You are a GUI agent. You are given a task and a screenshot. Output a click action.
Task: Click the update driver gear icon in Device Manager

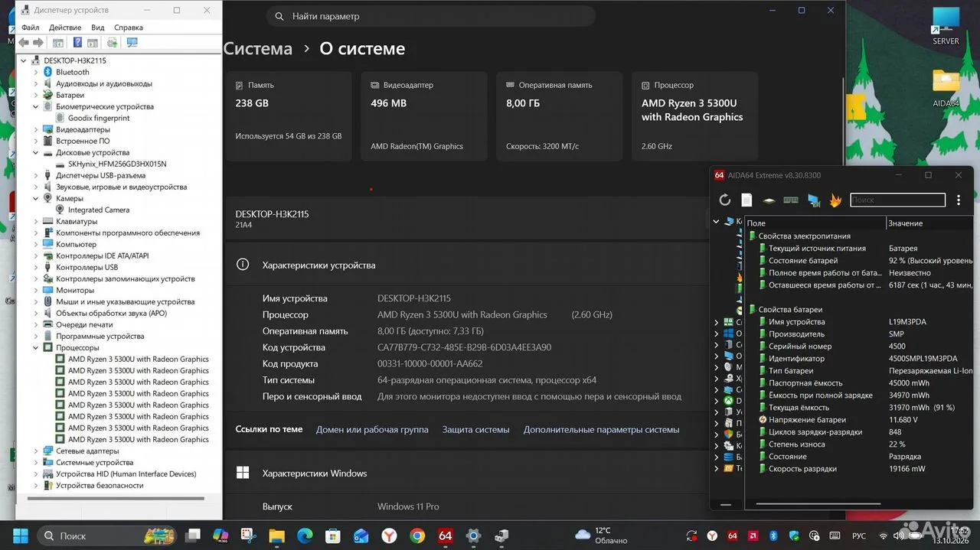113,43
